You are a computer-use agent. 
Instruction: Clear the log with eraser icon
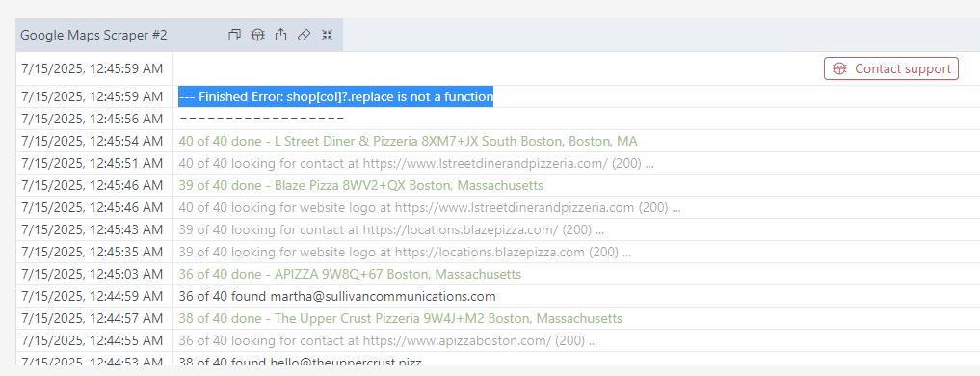coord(305,35)
